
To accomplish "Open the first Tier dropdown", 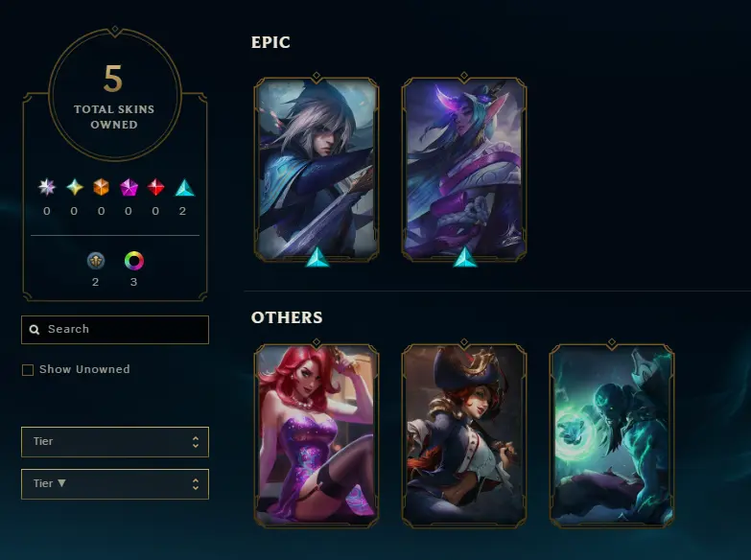I will [x=115, y=442].
